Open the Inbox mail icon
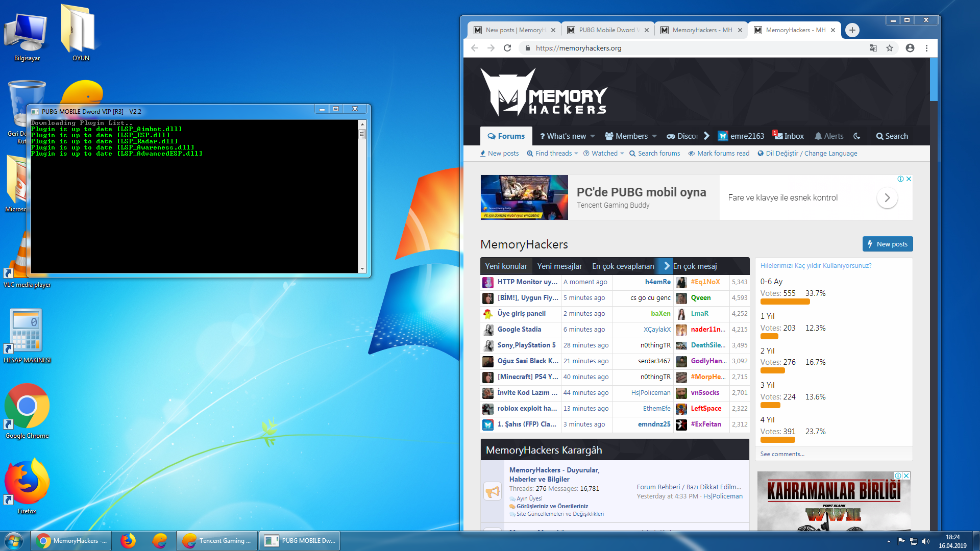Image resolution: width=980 pixels, height=551 pixels. (789, 136)
